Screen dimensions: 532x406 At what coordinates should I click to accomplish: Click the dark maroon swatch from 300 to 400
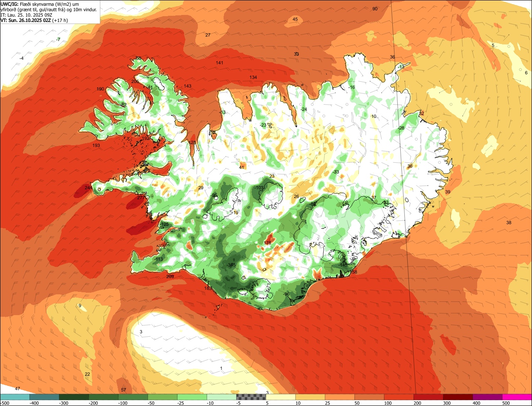[x=458, y=397]
